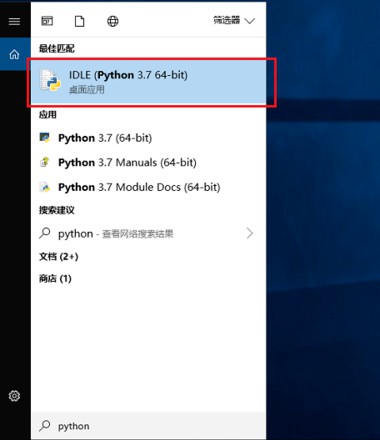Screen dimensions: 380x440
Task: Show the 商店 (1) results group
Action: (x=55, y=278)
